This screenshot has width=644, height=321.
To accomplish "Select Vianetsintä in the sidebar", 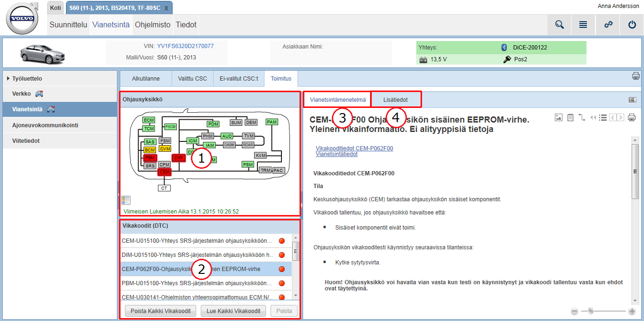I will coord(60,109).
